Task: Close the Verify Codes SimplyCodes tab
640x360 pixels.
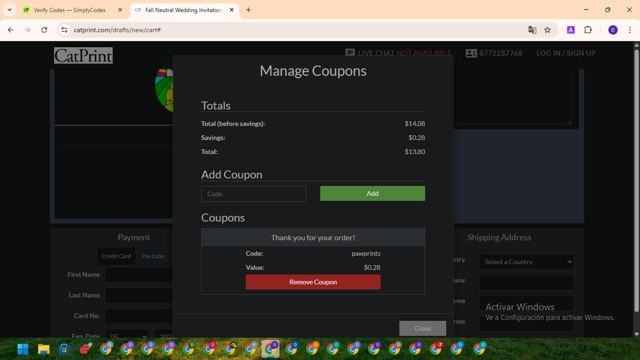Action: tap(120, 10)
